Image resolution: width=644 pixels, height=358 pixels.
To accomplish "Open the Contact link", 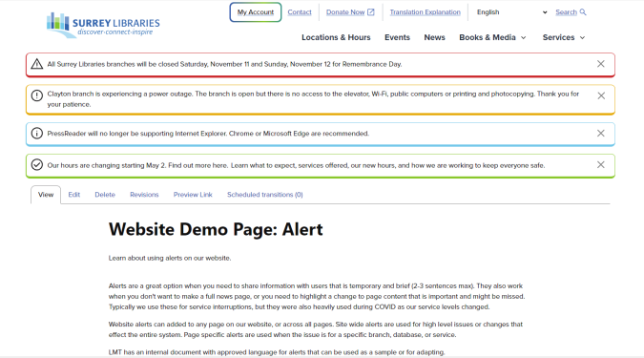I will pos(300,12).
